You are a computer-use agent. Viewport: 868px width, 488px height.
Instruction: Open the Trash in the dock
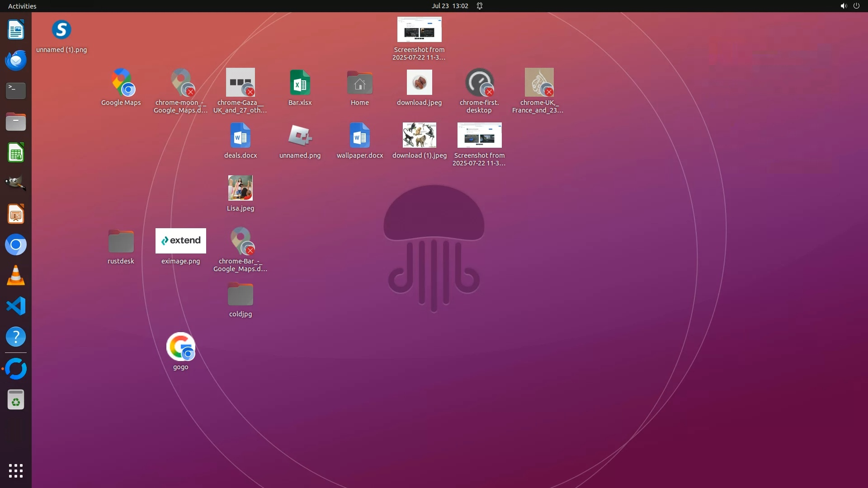pyautogui.click(x=16, y=400)
